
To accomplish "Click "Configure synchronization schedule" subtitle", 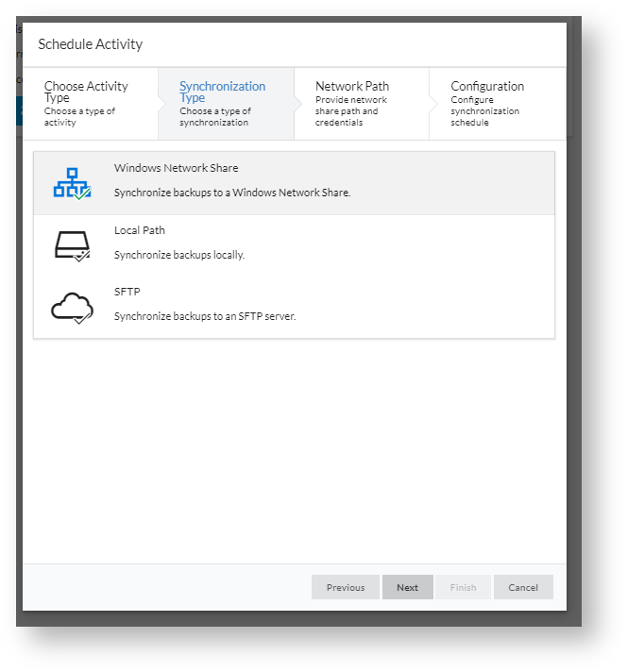I will pyautogui.click(x=484, y=111).
